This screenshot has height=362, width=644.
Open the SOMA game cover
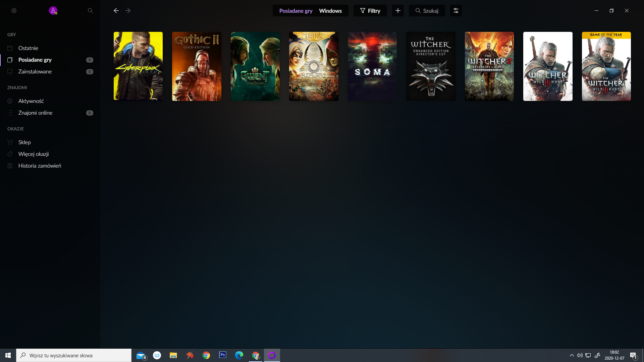point(372,66)
